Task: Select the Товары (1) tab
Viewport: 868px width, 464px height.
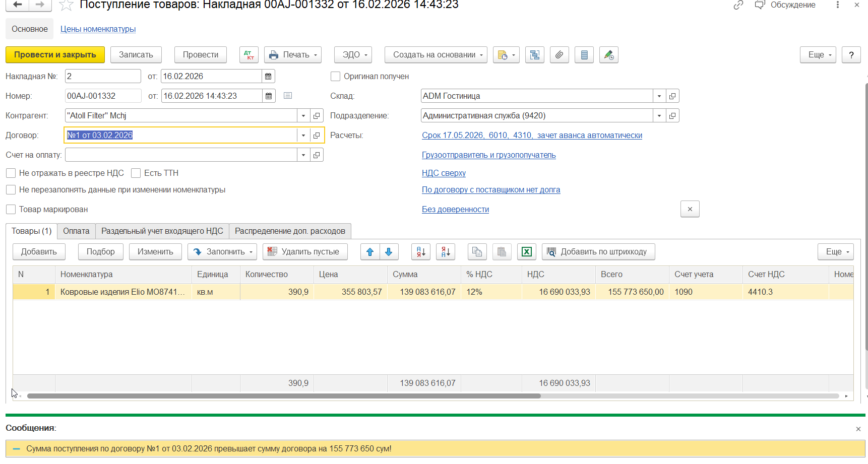Action: point(32,231)
